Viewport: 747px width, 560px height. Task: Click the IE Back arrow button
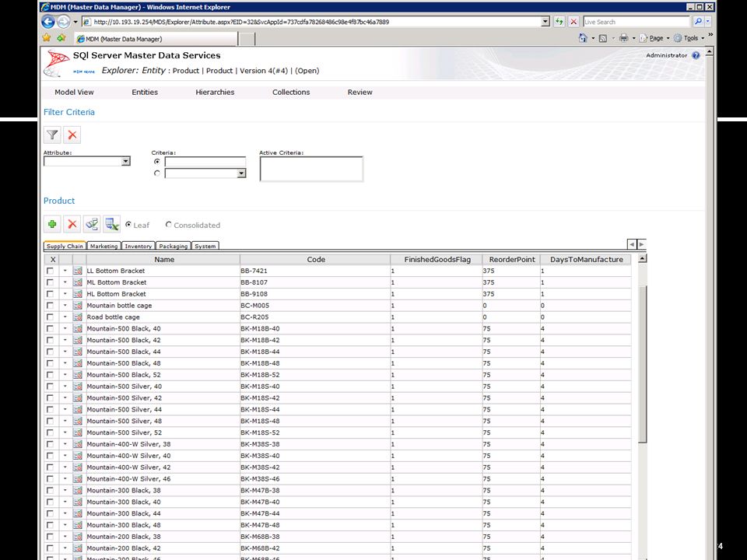[48, 22]
